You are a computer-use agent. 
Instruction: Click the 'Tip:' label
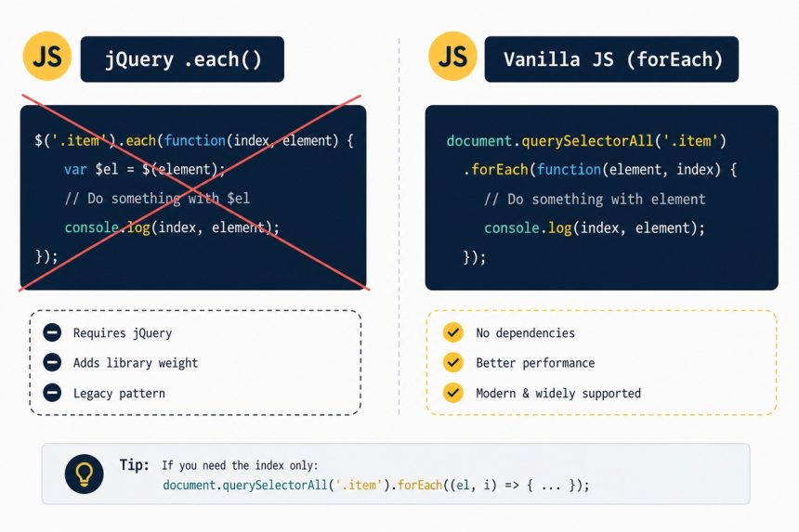(x=135, y=465)
